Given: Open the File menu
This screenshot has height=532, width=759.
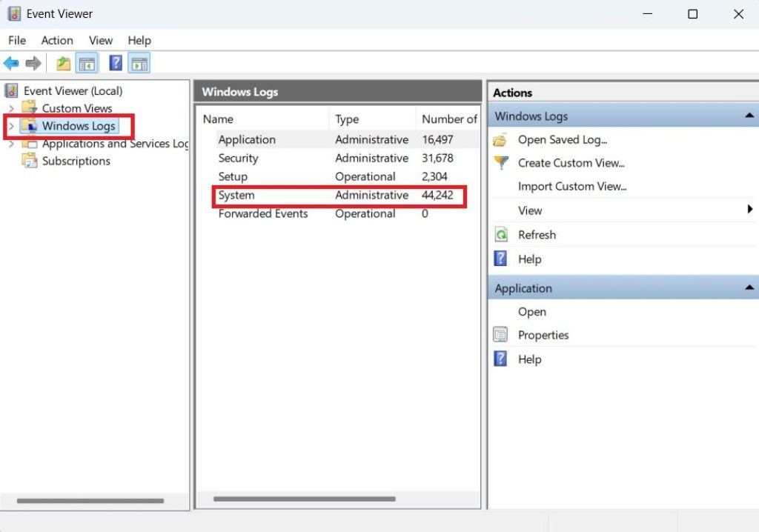Looking at the screenshot, I should coord(17,40).
